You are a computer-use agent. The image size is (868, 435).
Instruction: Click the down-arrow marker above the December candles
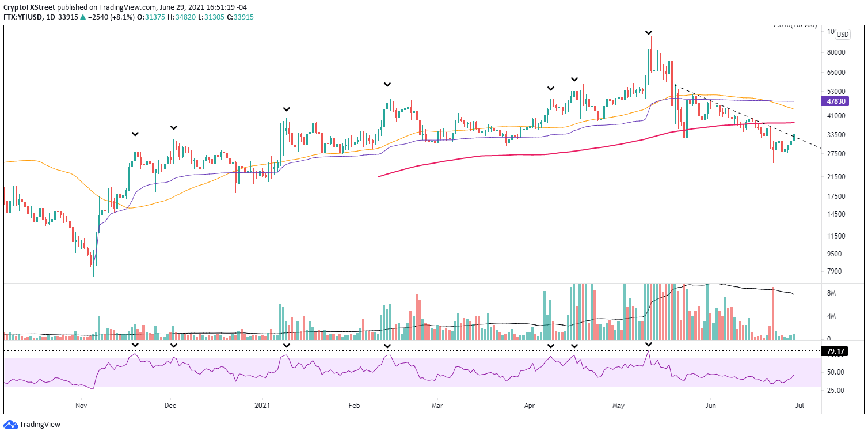point(173,128)
